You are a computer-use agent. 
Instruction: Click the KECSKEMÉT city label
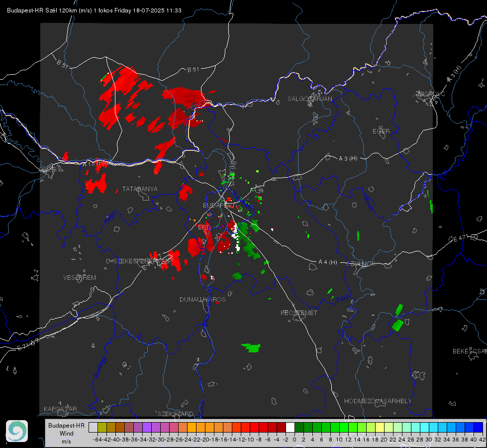[299, 313]
